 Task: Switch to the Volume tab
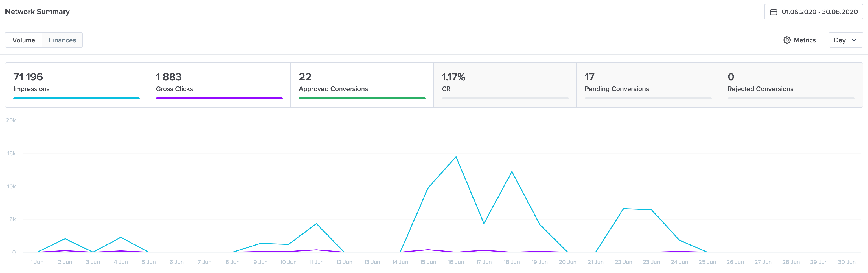[x=24, y=40]
